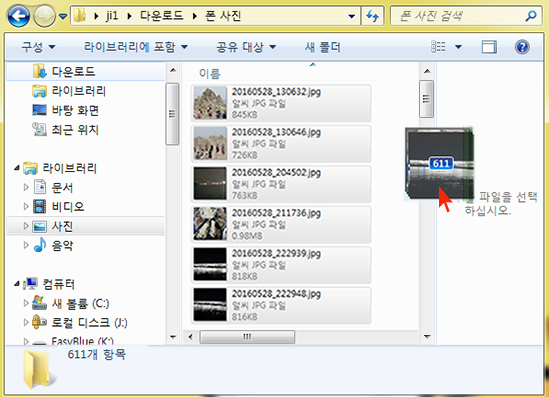Expand the 로컬 디스크 (J:) drive
The image size is (549, 397).
click(26, 322)
